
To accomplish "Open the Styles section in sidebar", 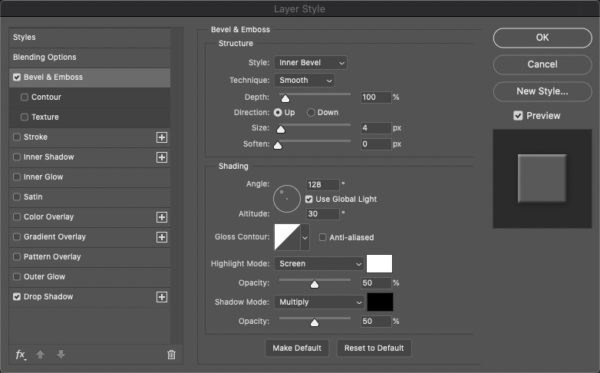I will (x=90, y=37).
